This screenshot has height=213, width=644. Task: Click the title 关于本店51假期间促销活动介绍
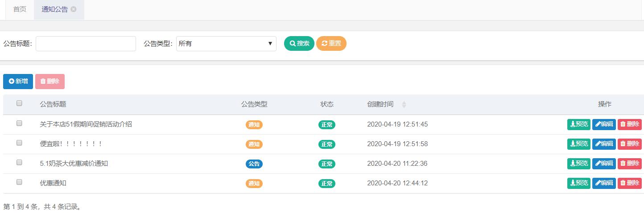pyautogui.click(x=86, y=124)
